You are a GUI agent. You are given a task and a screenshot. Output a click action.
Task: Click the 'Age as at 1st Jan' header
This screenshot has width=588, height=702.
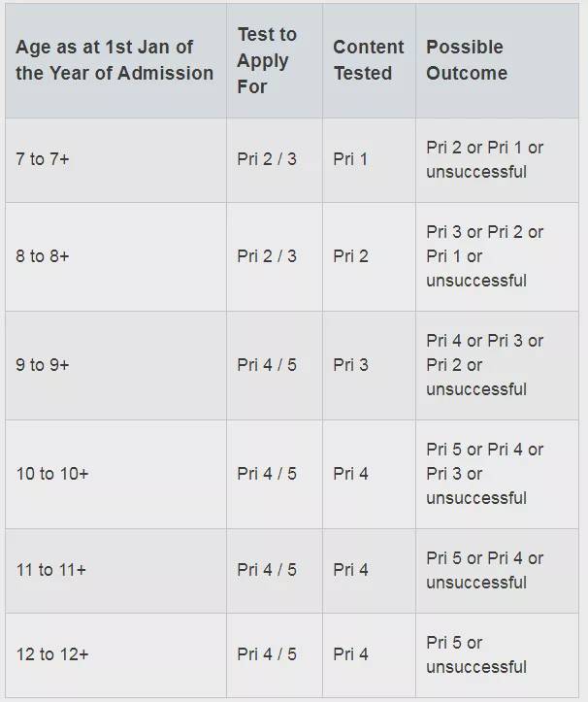pyautogui.click(x=114, y=60)
